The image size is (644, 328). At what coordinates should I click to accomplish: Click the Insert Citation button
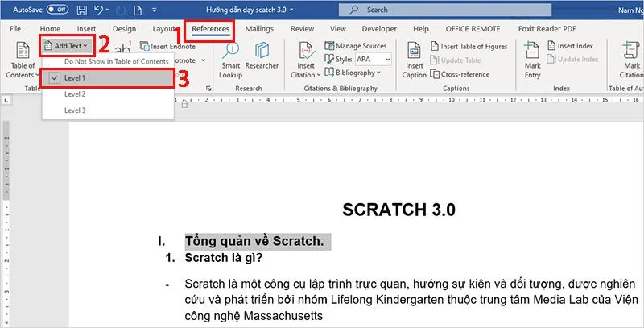(x=306, y=60)
